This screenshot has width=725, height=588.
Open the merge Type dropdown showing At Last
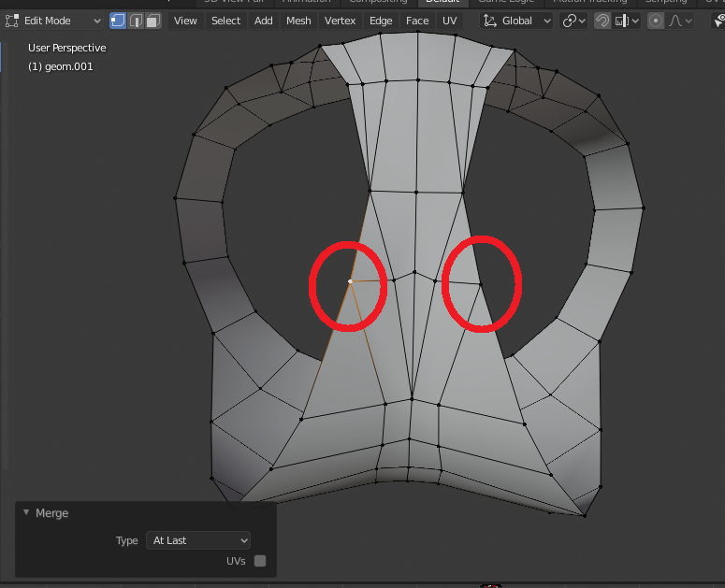(198, 540)
